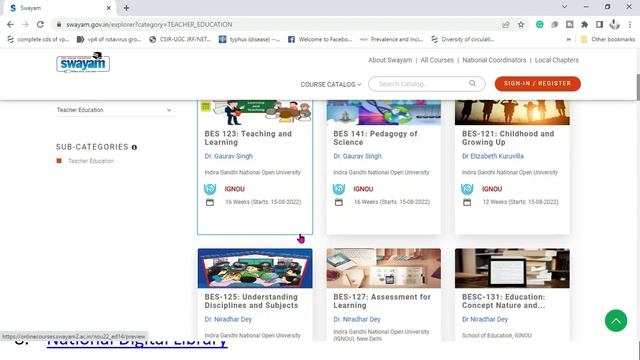The width and height of the screenshot is (640, 360).
Task: Click the search magnifier in catalog box
Action: pos(472,83)
